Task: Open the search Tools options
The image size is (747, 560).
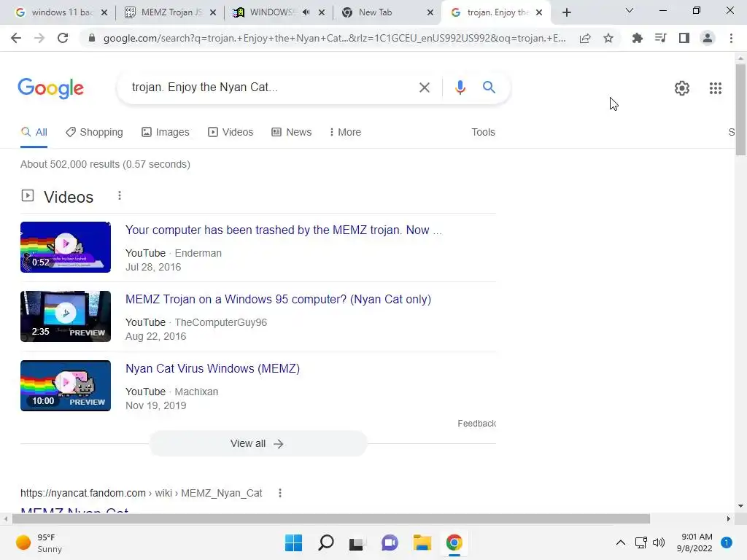Action: (x=483, y=133)
